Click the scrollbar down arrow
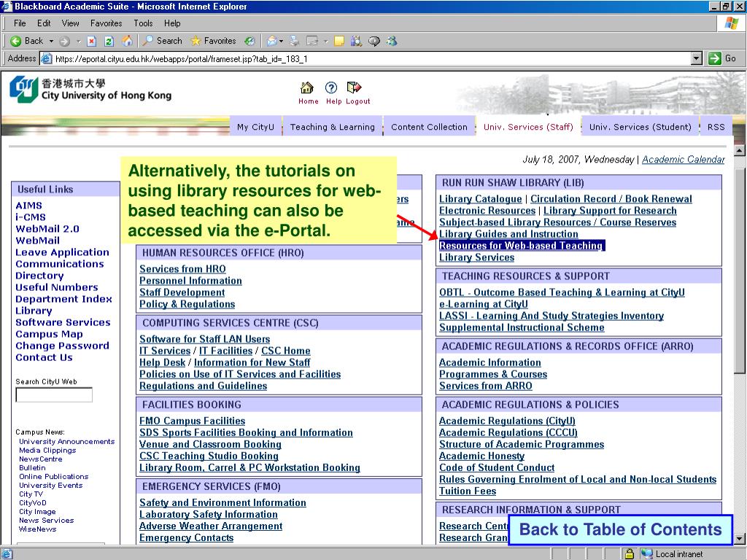 [740, 540]
